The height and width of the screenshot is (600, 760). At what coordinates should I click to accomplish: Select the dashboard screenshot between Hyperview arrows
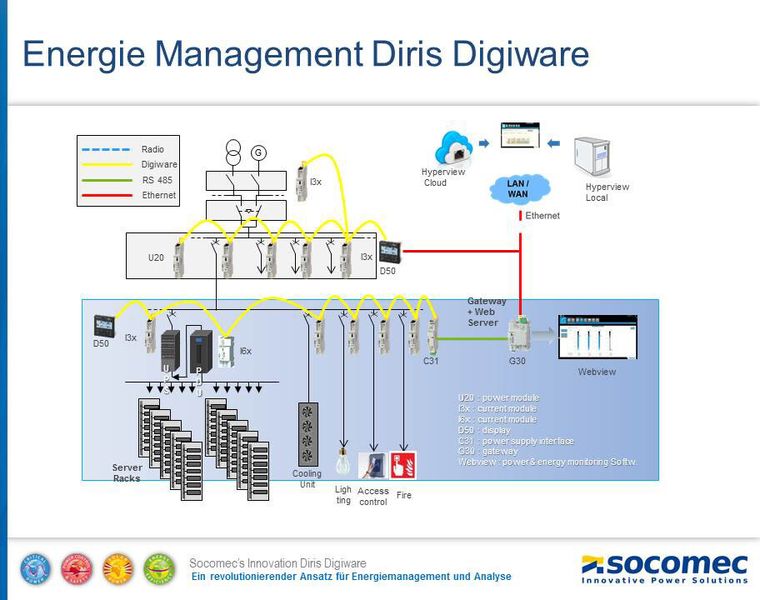[520, 135]
